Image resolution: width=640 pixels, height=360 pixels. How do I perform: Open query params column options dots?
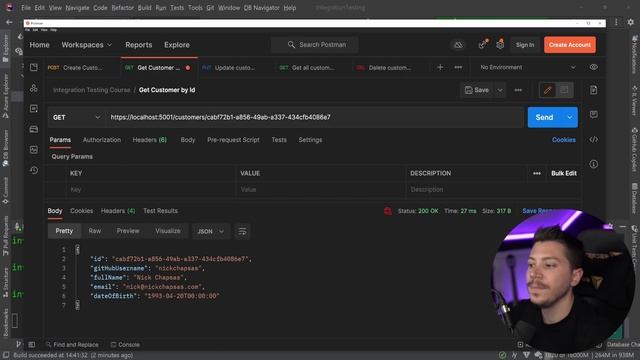(x=537, y=173)
